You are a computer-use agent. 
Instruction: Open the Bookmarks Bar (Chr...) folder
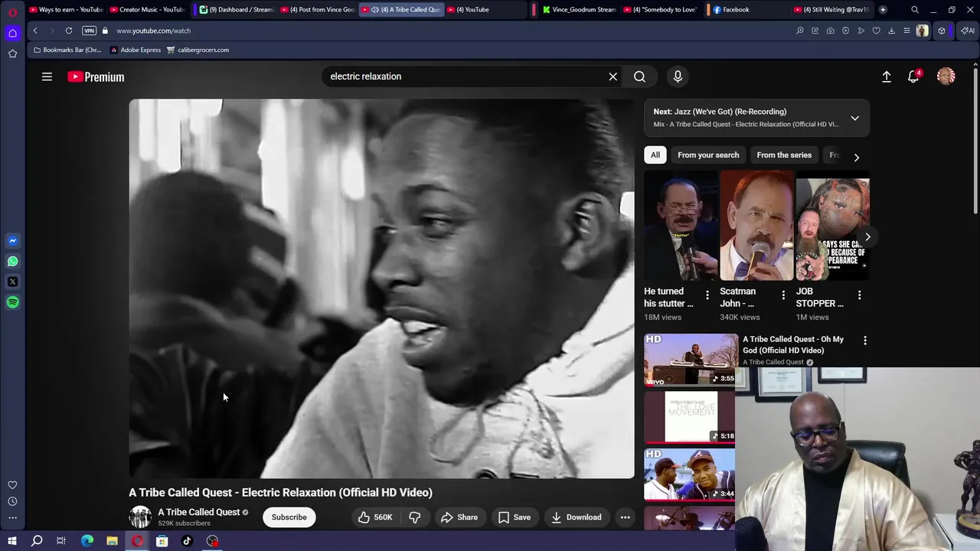(67, 50)
